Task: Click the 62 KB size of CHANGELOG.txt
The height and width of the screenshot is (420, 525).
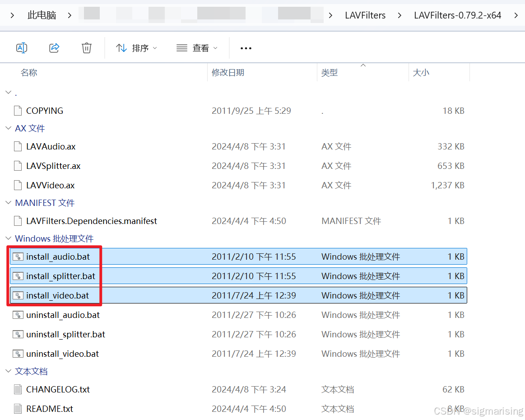Action: click(453, 389)
